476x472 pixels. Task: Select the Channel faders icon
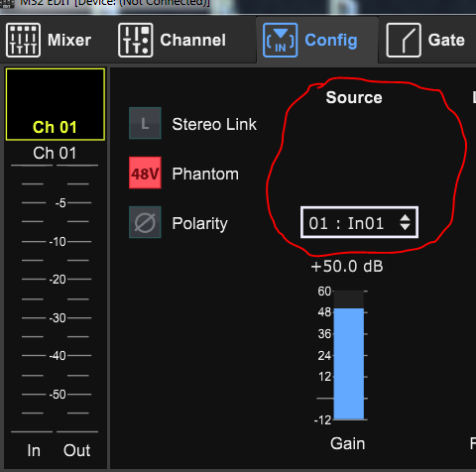pos(136,40)
